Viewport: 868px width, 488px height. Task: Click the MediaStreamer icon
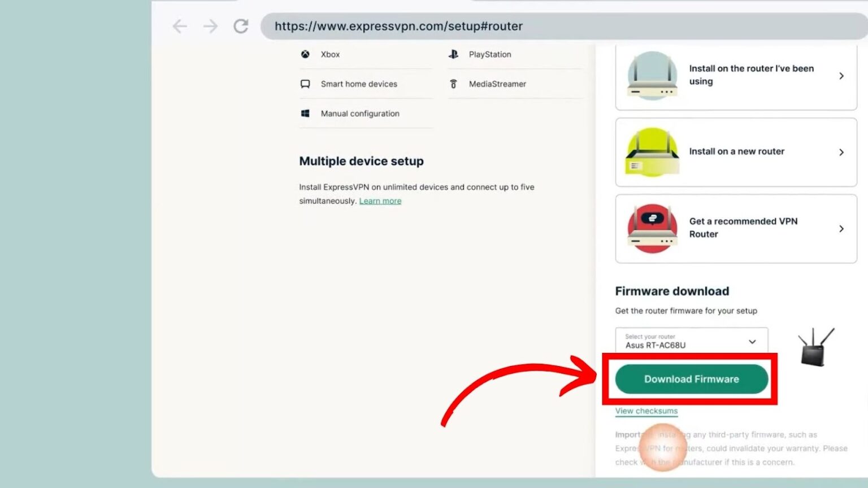click(453, 84)
